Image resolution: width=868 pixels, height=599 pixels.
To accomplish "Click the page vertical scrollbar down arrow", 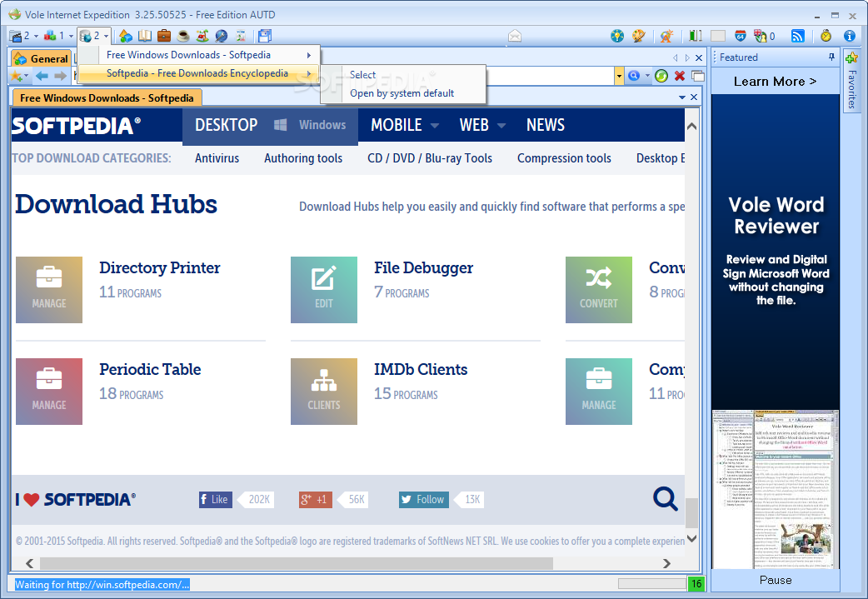I will click(x=691, y=538).
